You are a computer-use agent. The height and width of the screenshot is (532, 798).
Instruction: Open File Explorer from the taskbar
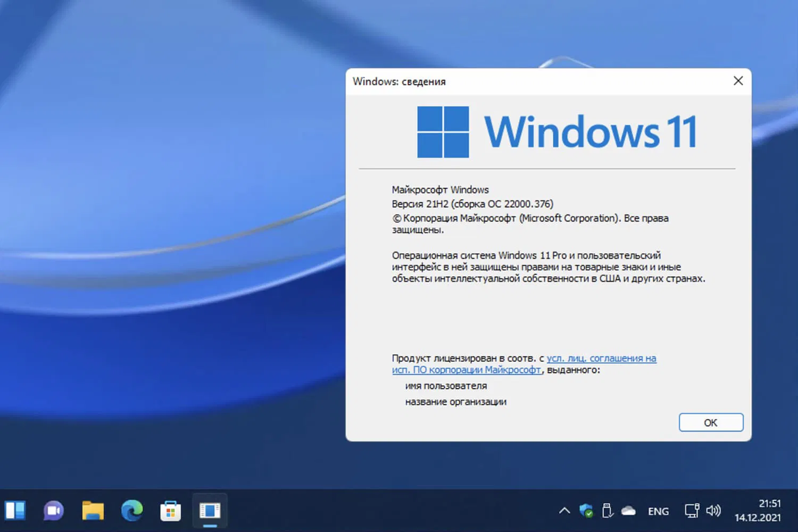pyautogui.click(x=92, y=510)
